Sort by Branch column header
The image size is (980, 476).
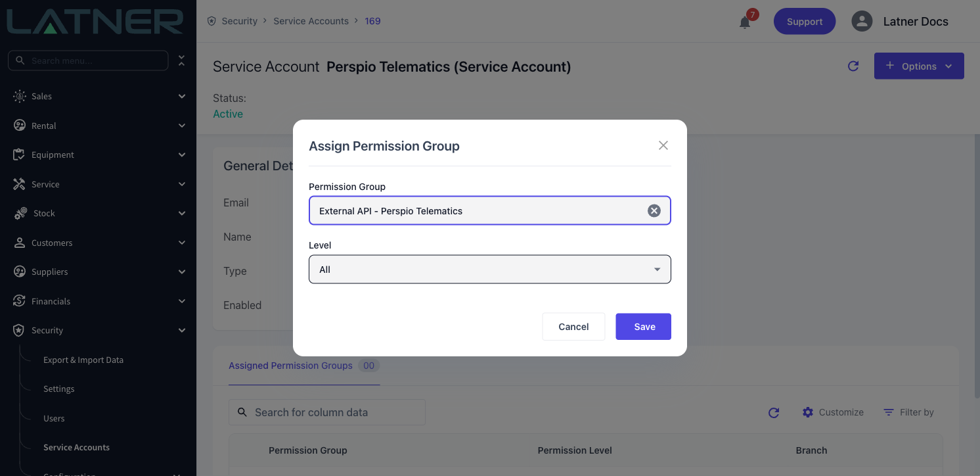click(811, 450)
